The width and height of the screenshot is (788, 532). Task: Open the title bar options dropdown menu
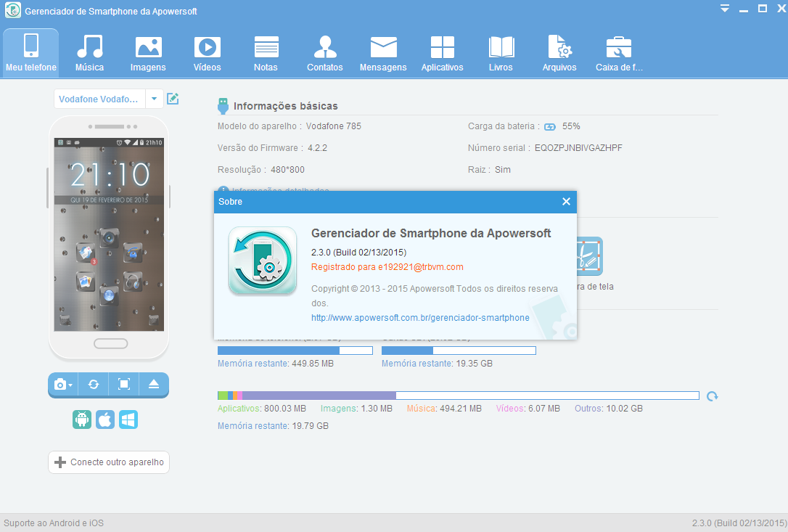coord(725,9)
